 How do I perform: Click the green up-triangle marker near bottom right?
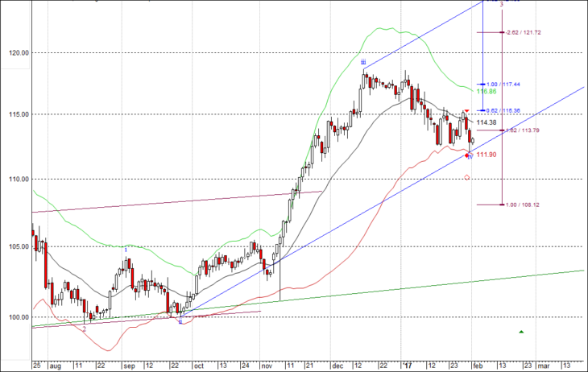[521, 332]
